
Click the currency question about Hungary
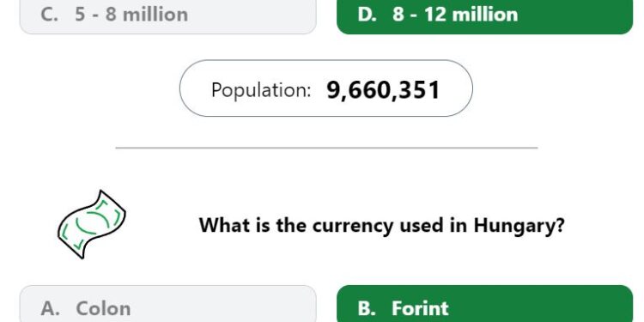[x=381, y=225]
